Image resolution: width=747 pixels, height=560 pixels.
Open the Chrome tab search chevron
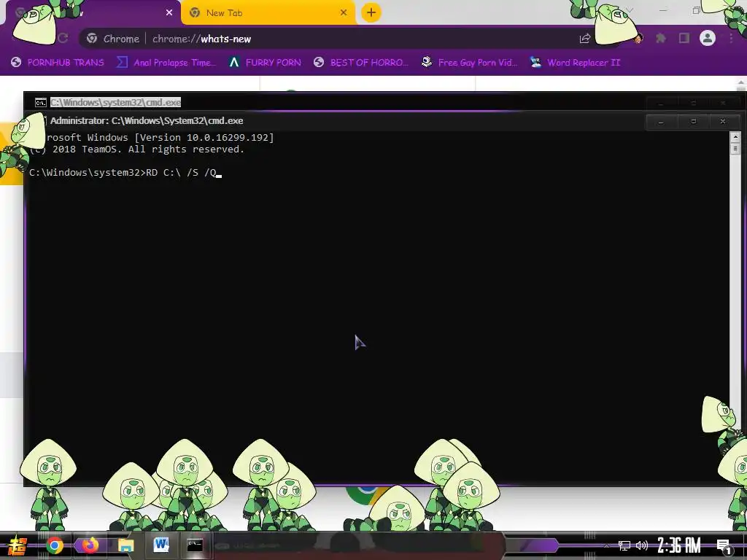pyautogui.click(x=630, y=10)
